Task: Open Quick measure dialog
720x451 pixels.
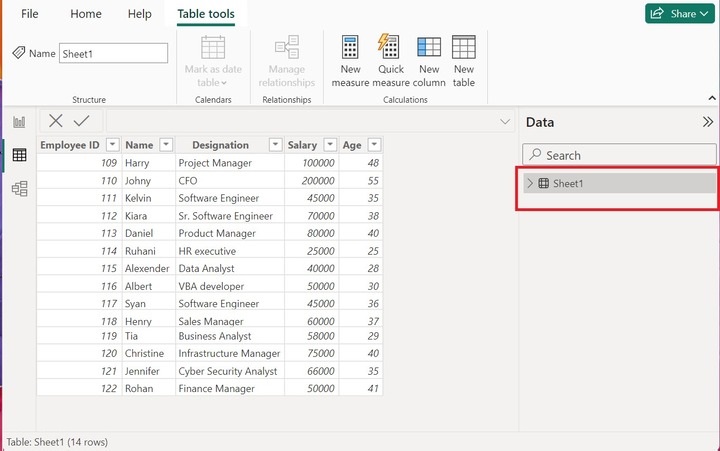Action: tap(391, 61)
